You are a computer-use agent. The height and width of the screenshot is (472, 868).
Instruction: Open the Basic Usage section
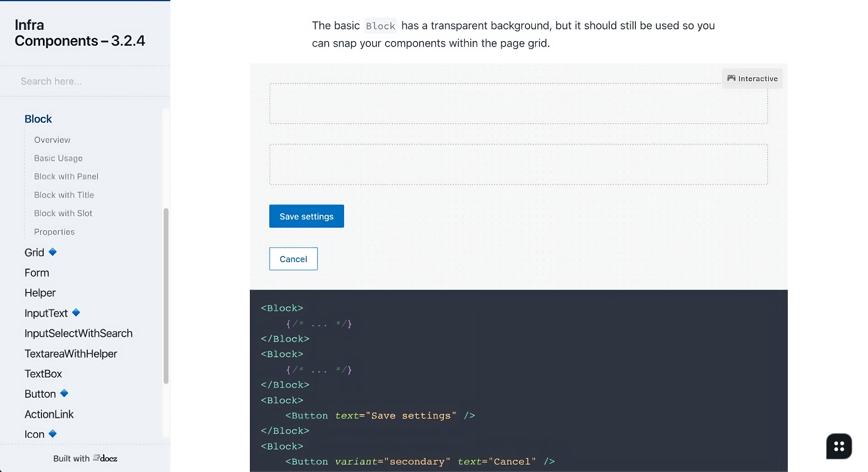coord(58,158)
